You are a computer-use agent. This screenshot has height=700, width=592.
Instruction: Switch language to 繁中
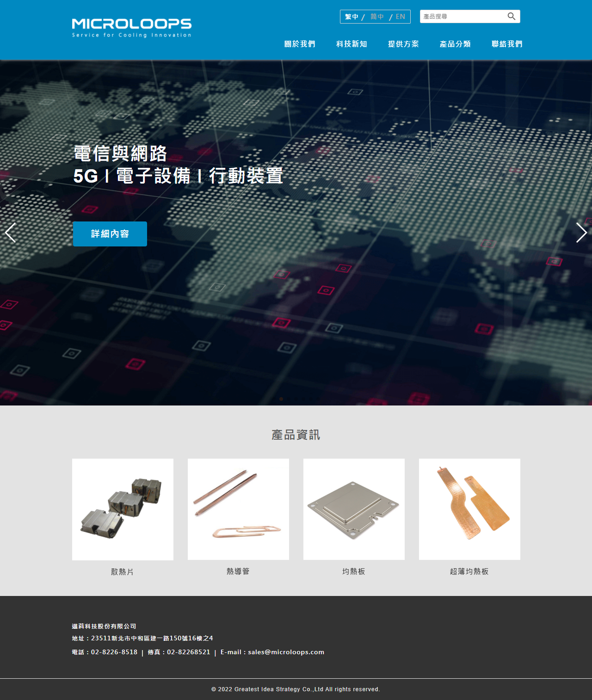pos(351,17)
